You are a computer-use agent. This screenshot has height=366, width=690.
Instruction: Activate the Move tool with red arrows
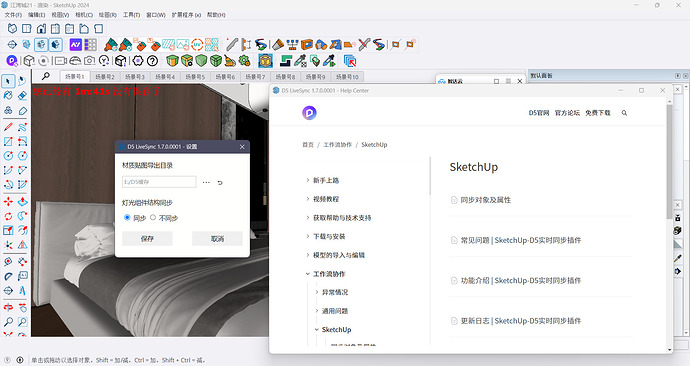(x=8, y=201)
